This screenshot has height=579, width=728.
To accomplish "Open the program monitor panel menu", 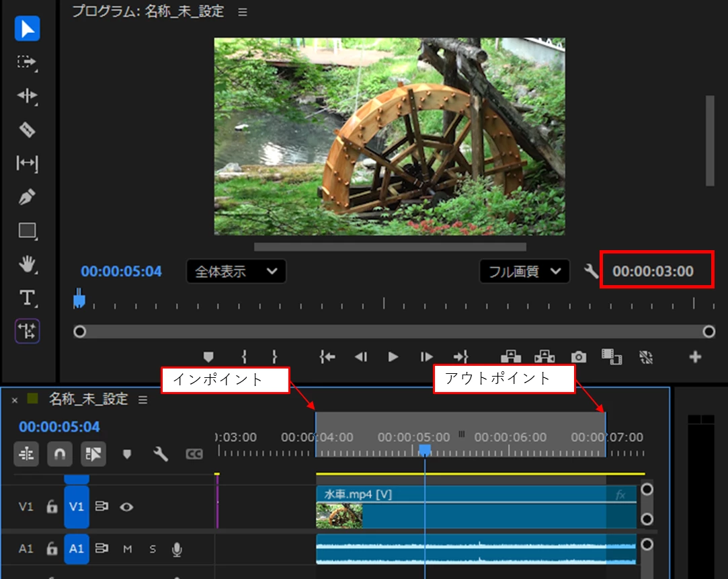I will [x=243, y=12].
